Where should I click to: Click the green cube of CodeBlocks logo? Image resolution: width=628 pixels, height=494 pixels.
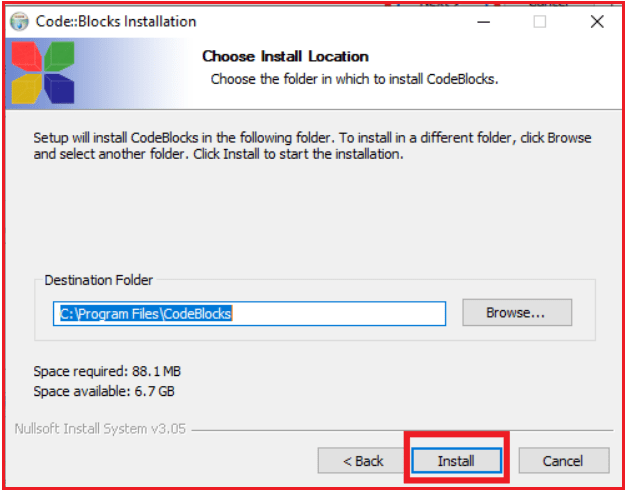click(x=59, y=56)
